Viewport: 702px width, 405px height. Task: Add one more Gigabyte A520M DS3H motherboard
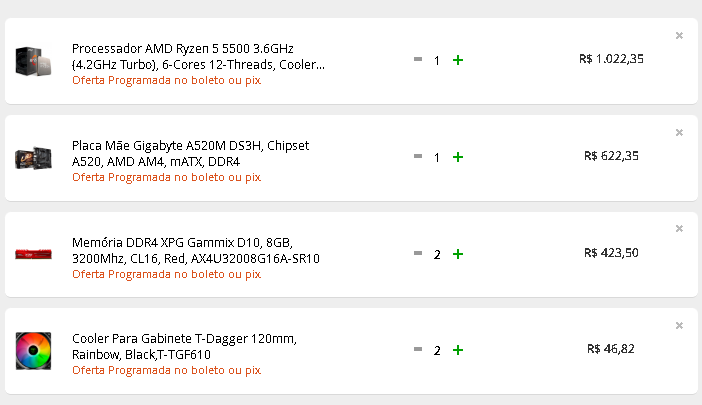point(458,157)
